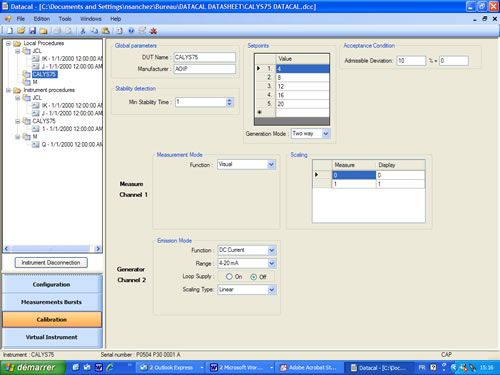
Task: Open the File menu
Action: 21,19
